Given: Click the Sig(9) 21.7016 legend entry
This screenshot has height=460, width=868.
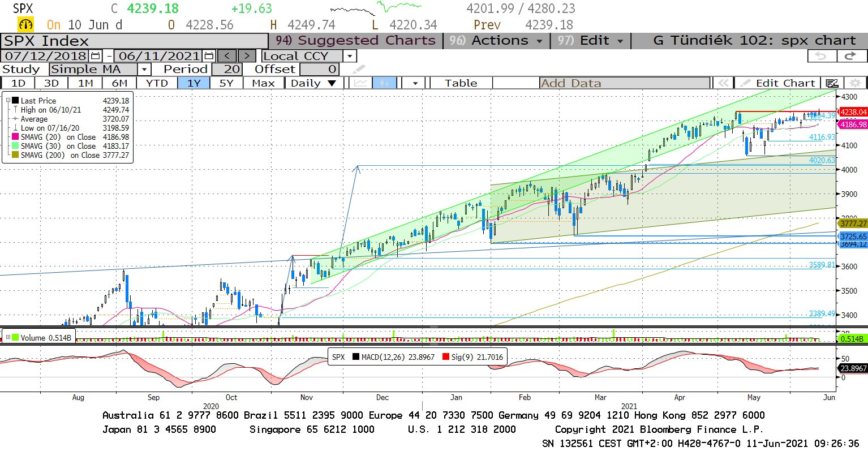Looking at the screenshot, I should click(472, 357).
